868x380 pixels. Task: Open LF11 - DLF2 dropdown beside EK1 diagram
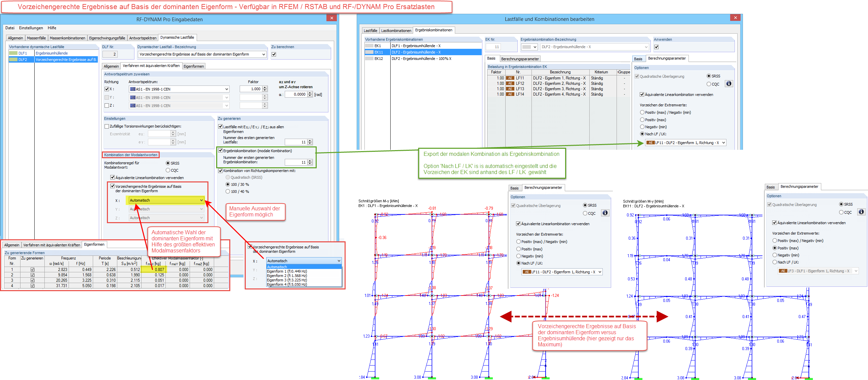tap(562, 272)
